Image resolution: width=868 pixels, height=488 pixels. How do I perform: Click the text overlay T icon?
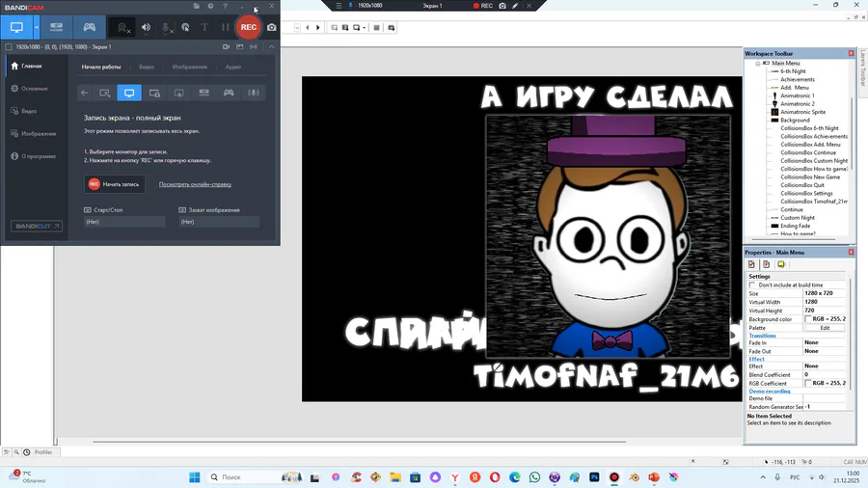pos(204,27)
